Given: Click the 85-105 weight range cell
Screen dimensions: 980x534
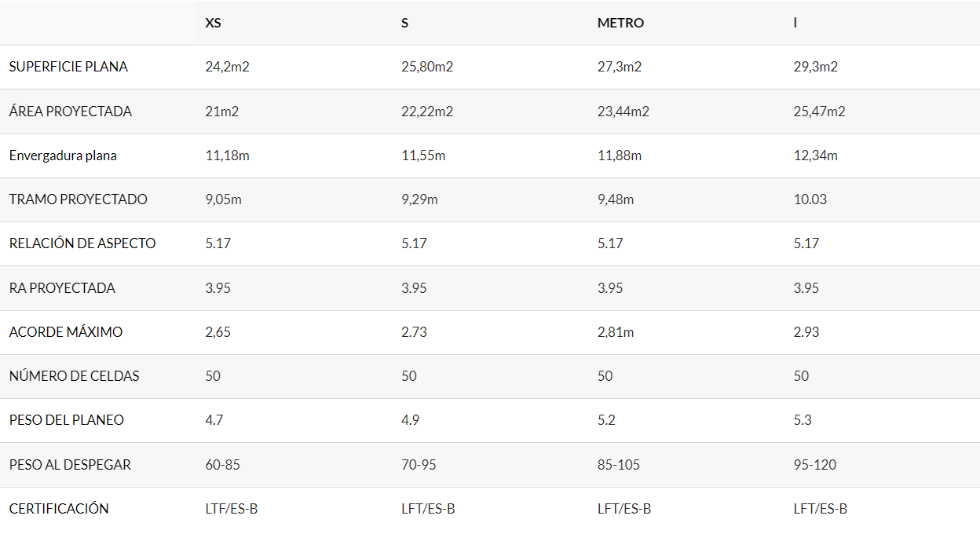Looking at the screenshot, I should pos(619,465).
